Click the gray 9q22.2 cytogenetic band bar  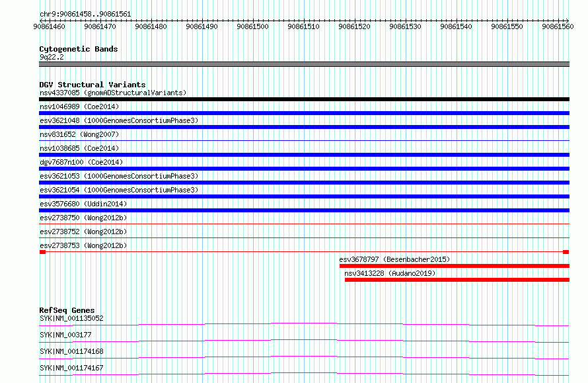[x=304, y=64]
